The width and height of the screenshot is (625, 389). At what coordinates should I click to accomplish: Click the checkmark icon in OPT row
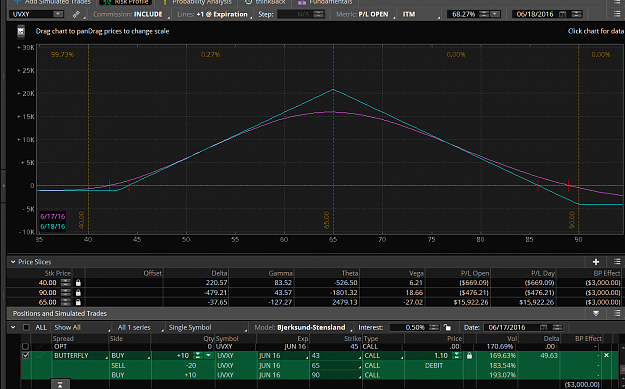(41, 346)
